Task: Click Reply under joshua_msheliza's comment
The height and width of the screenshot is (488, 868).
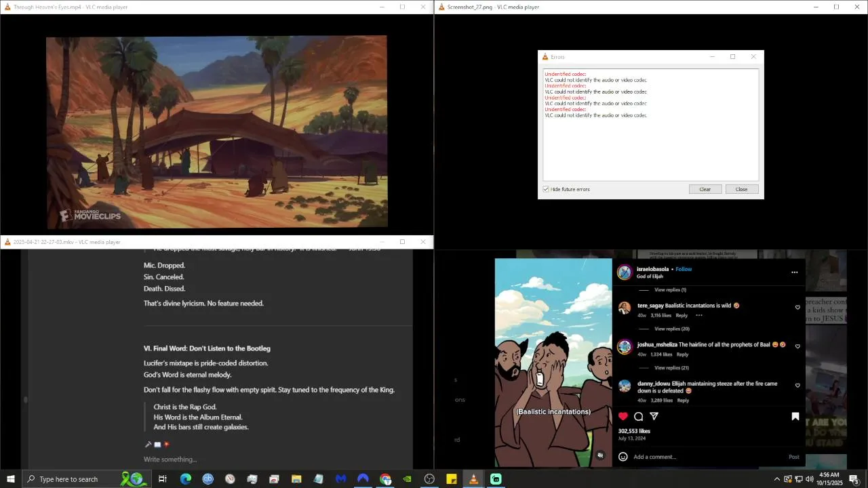Action: click(x=682, y=354)
